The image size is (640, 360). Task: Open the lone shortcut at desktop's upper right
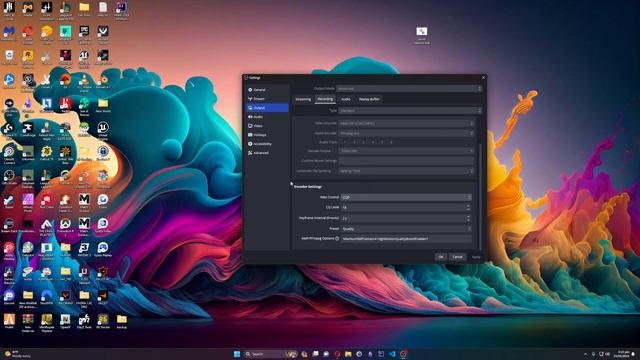tap(422, 35)
